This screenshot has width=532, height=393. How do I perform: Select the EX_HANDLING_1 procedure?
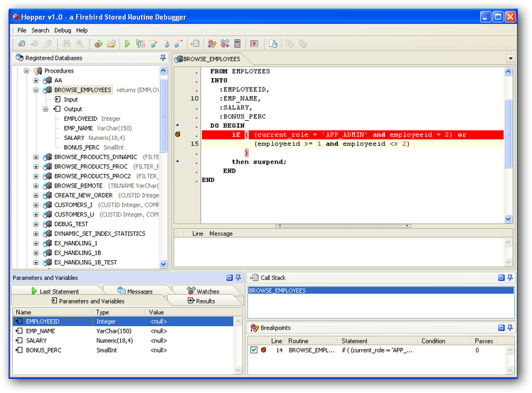[x=75, y=243]
